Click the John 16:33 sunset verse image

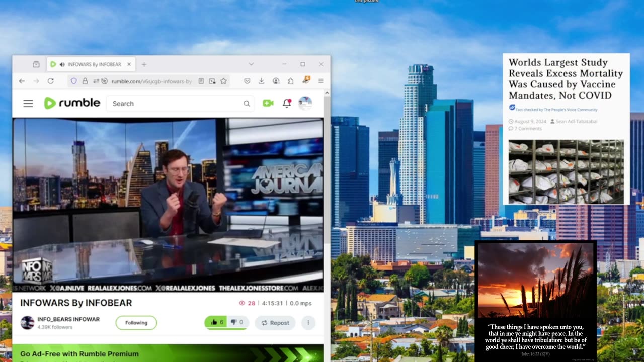(x=536, y=301)
